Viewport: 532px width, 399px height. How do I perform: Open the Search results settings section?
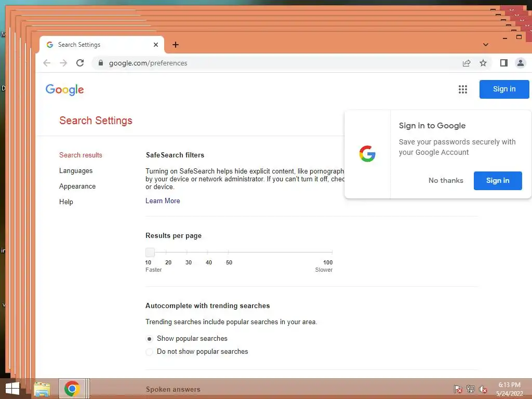(x=81, y=155)
